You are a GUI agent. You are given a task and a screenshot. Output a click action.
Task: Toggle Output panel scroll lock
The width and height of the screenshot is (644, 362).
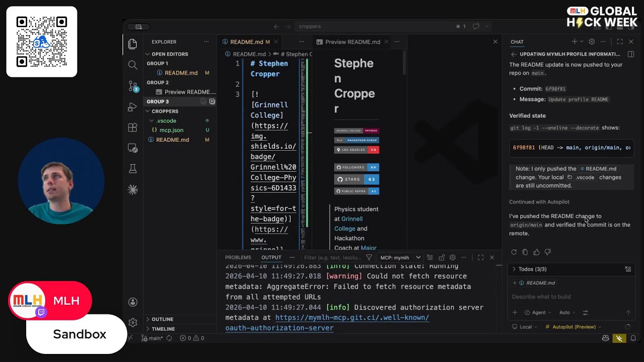tap(441, 257)
